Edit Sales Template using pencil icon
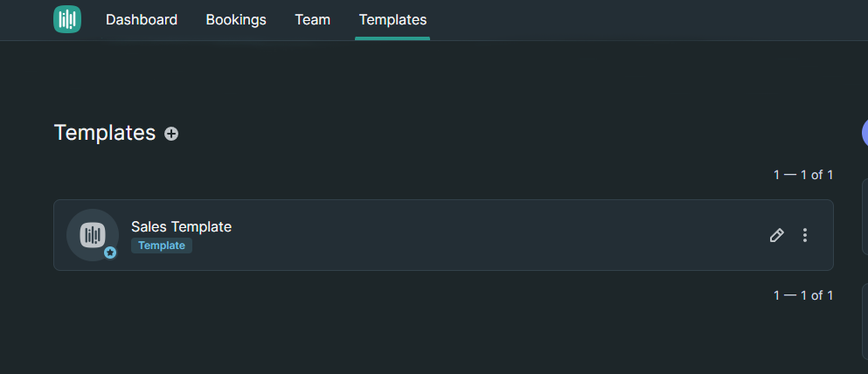Screen dimensions: 868x374 pyautogui.click(x=777, y=235)
